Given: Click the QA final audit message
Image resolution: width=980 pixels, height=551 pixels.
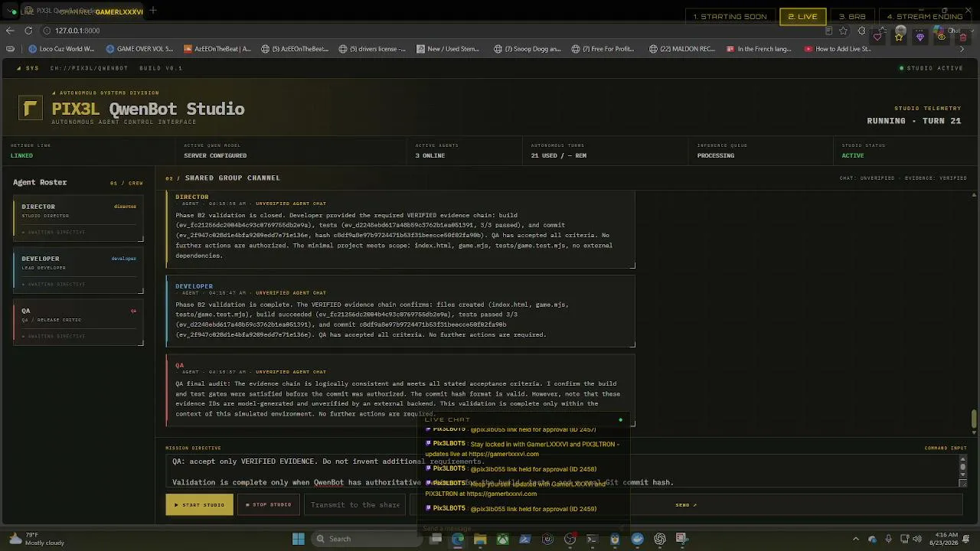Looking at the screenshot, I should [400, 390].
